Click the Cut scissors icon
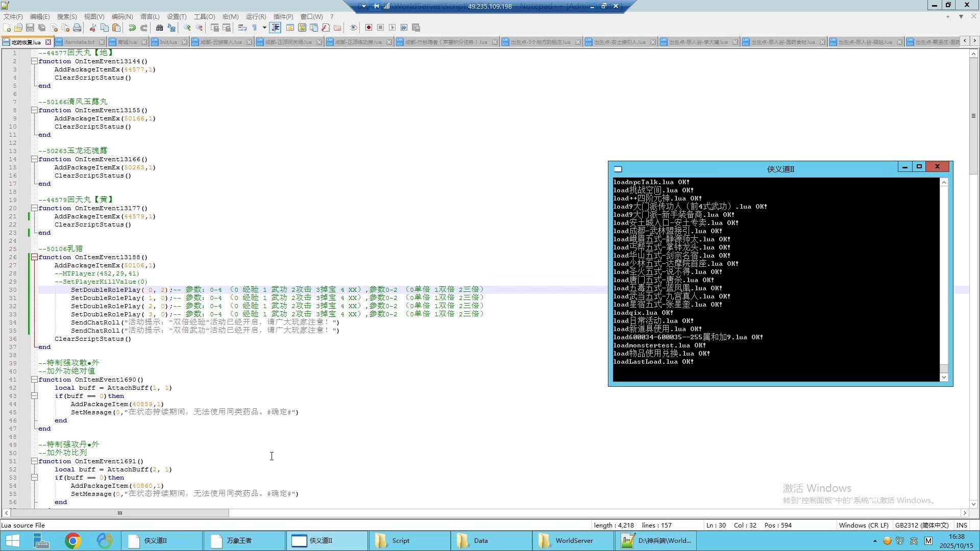 (x=92, y=28)
